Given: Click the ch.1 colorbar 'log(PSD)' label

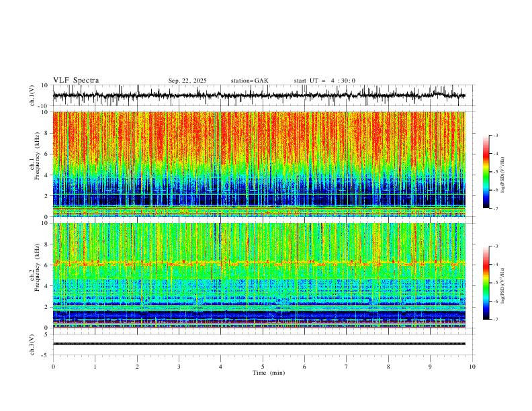Looking at the screenshot, I should (x=502, y=175).
